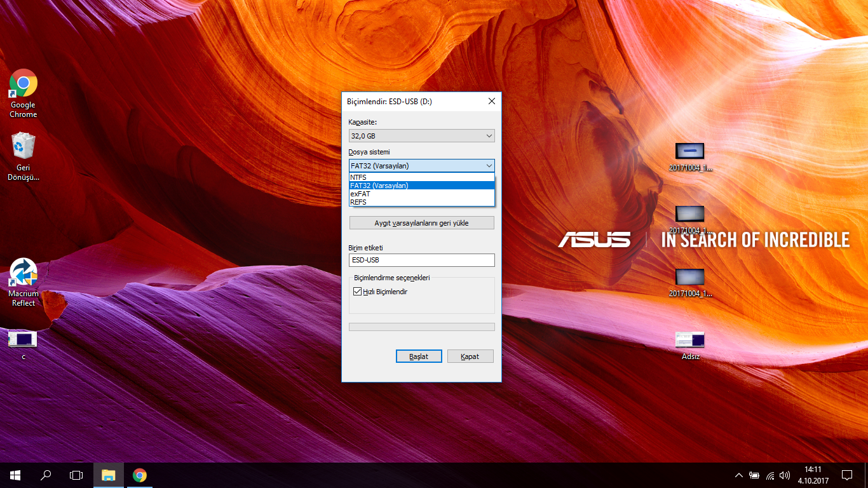Expand the Kapasite dropdown showing 32,0 GB
868x488 pixels.
[x=422, y=135]
